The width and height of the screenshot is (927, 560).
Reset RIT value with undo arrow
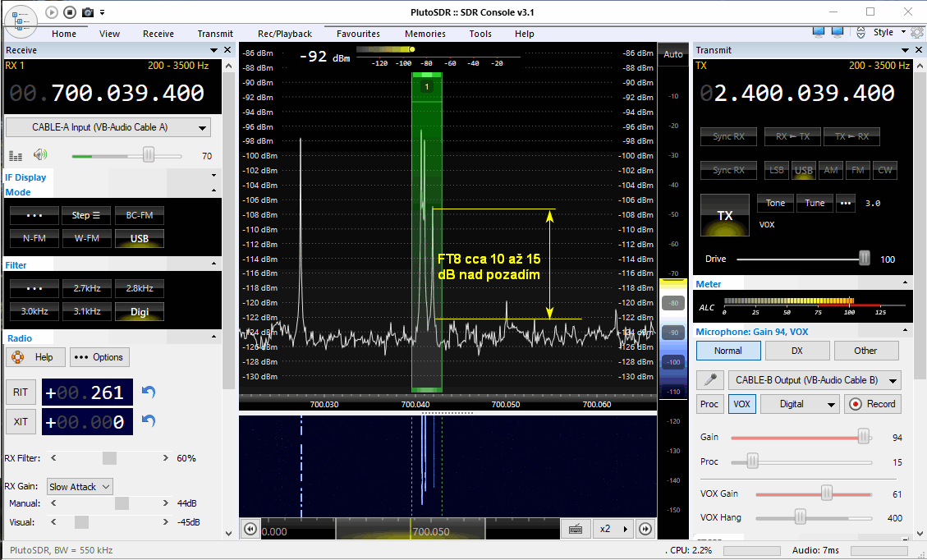pyautogui.click(x=149, y=392)
